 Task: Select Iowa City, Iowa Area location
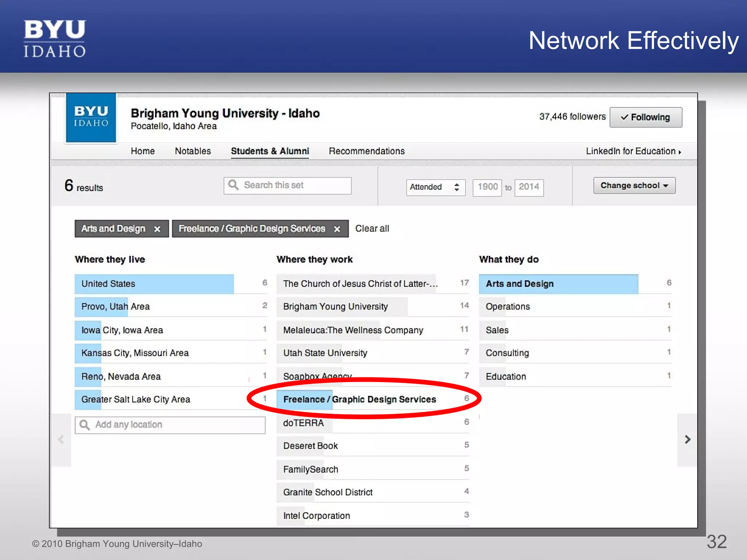pos(171,330)
